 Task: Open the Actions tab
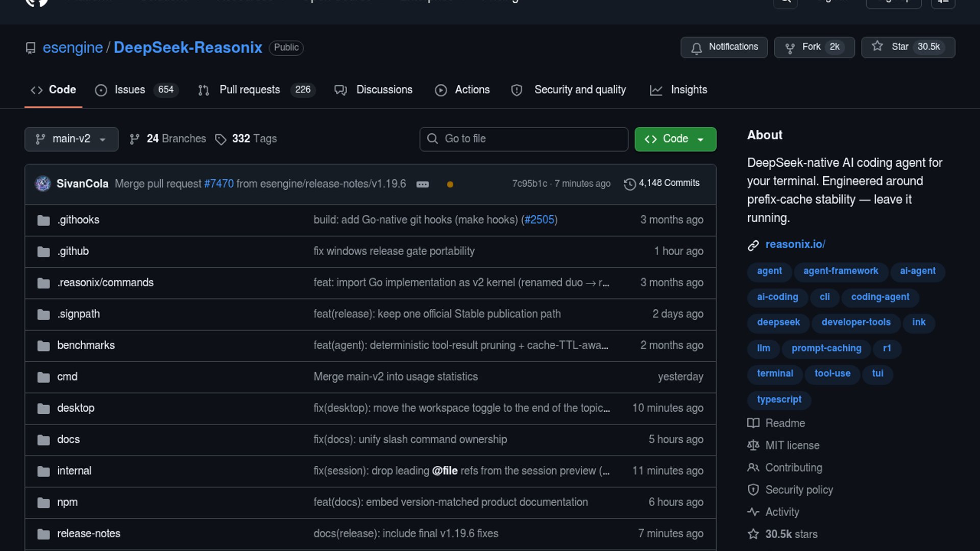pyautogui.click(x=462, y=90)
